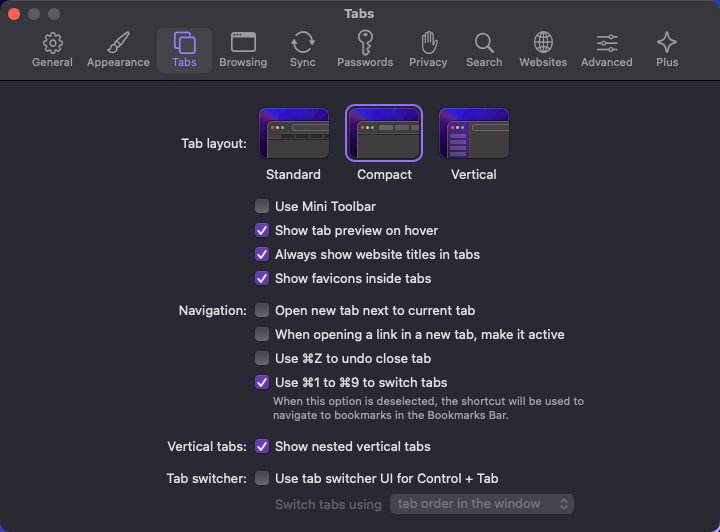
Task: Open the Sync arrows icon
Action: pyautogui.click(x=302, y=43)
